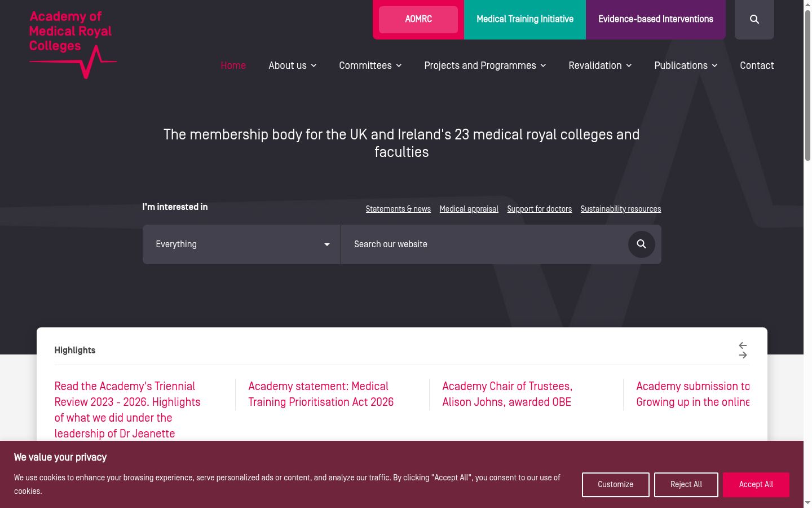Screen dimensions: 812x508
Task: Open Sustainability resources link
Action: tap(621, 209)
